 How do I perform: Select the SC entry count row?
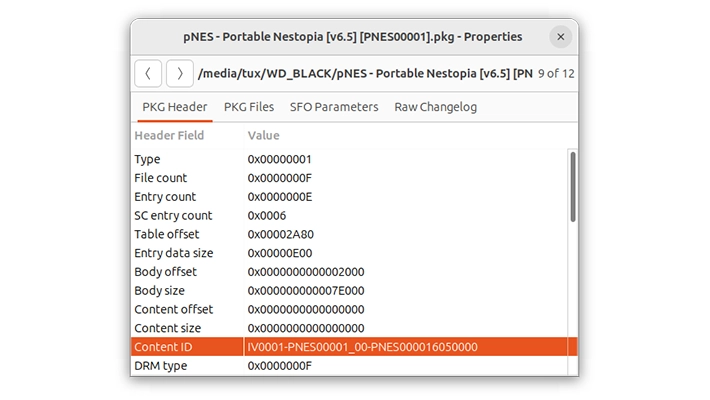coord(349,216)
